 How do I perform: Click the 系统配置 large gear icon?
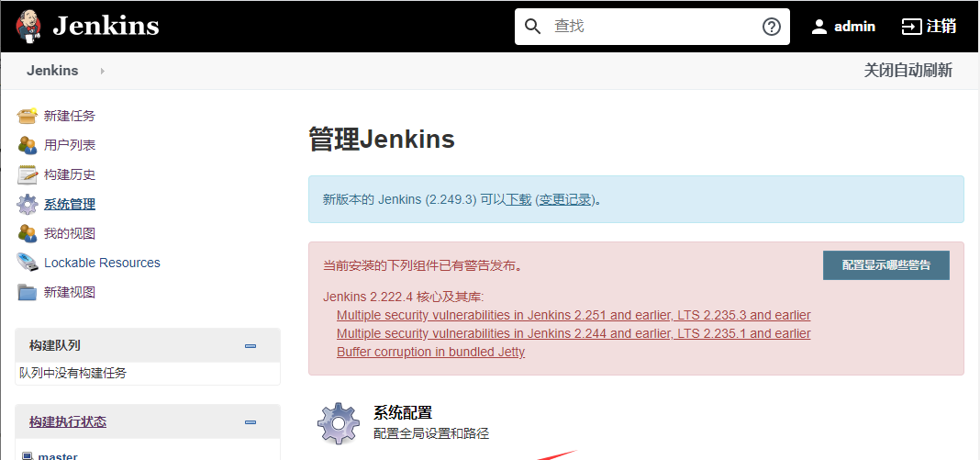338,423
